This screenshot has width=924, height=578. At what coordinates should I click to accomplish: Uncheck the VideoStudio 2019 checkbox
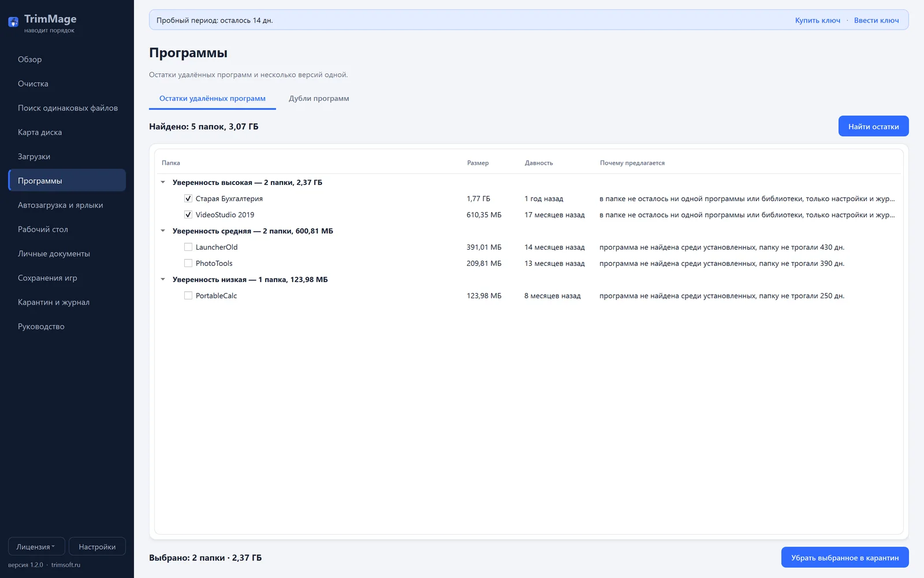point(188,214)
